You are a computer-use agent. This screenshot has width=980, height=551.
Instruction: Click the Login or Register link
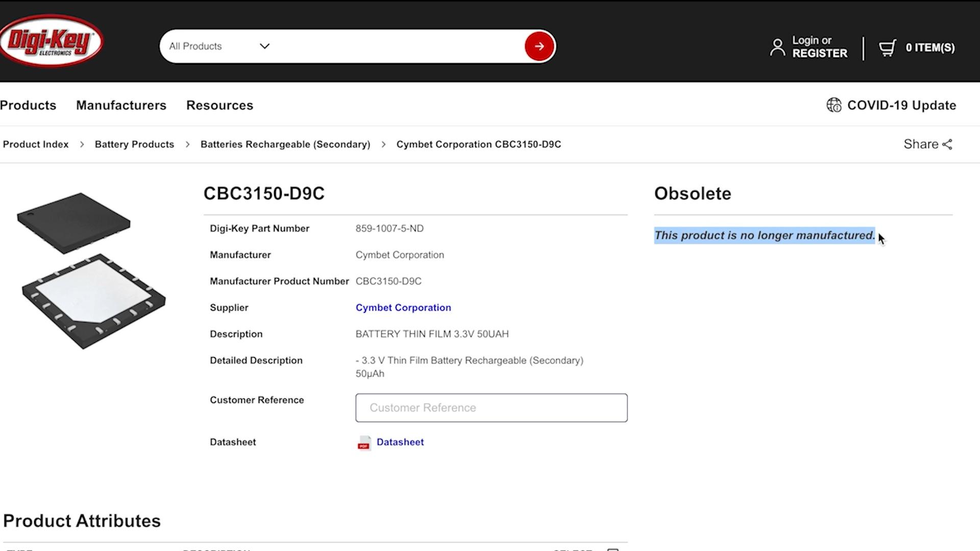(x=819, y=47)
